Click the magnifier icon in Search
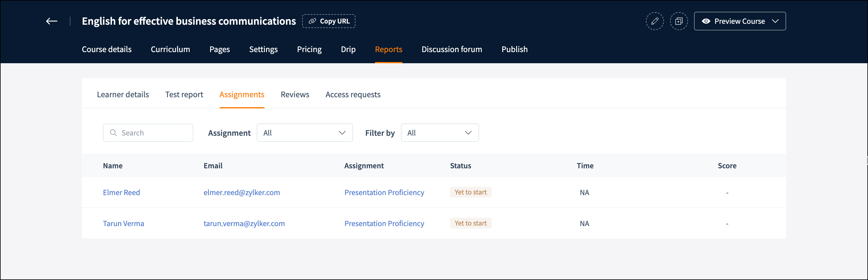The image size is (868, 280). point(113,133)
